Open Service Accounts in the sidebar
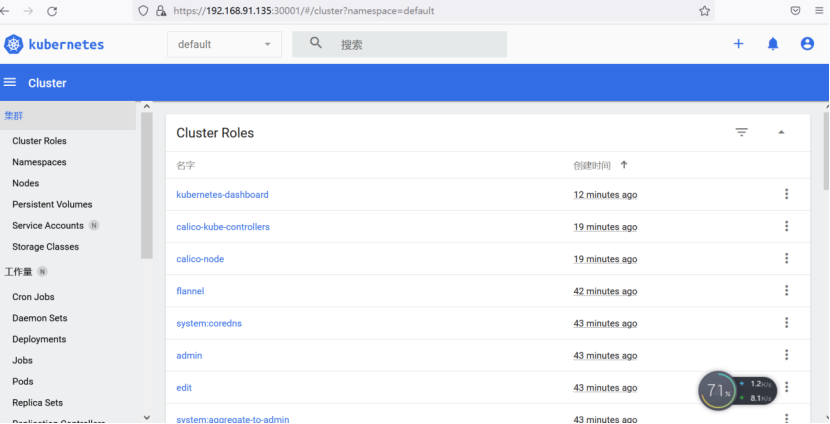830x424 pixels. [48, 225]
